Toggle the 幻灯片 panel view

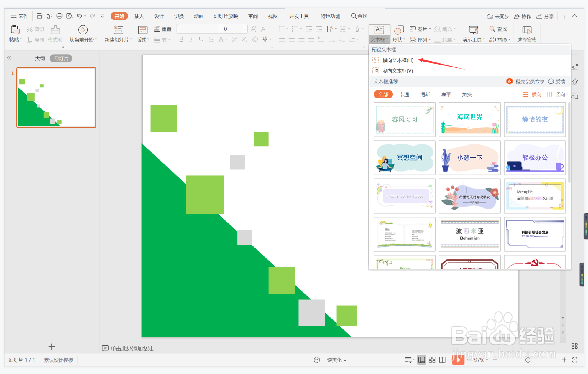pos(61,58)
